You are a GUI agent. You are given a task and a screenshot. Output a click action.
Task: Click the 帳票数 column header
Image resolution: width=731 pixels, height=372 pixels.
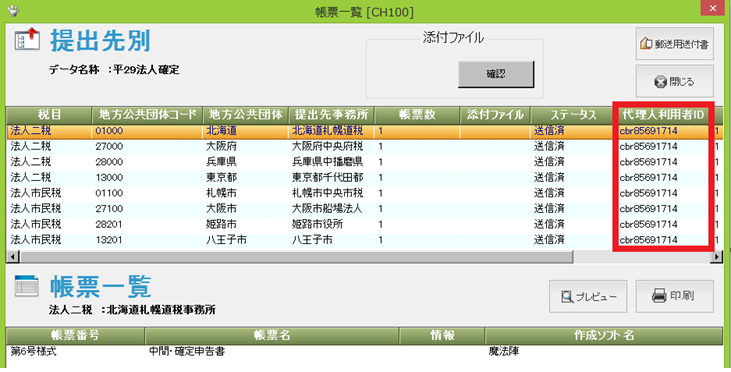click(x=417, y=115)
